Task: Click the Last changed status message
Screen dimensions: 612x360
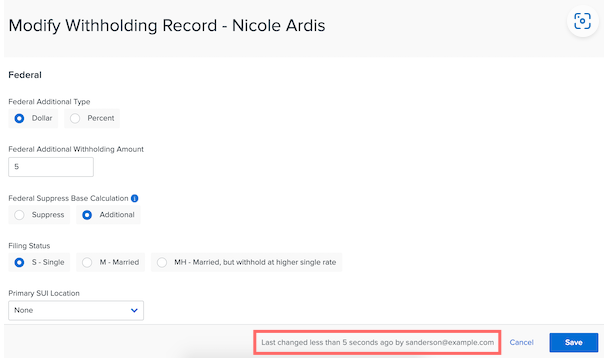Action: (377, 342)
